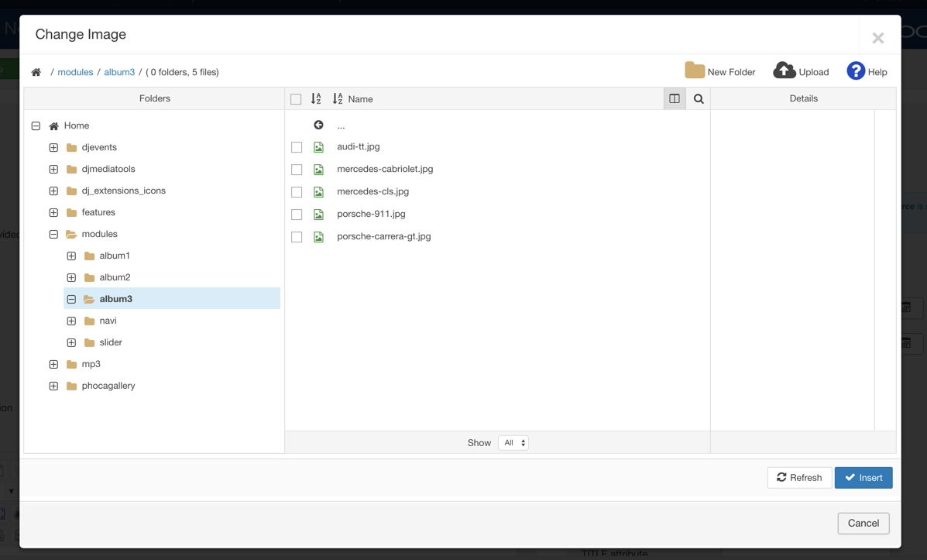Click the djmediatools folder icon
The width and height of the screenshot is (927, 560).
pos(71,169)
